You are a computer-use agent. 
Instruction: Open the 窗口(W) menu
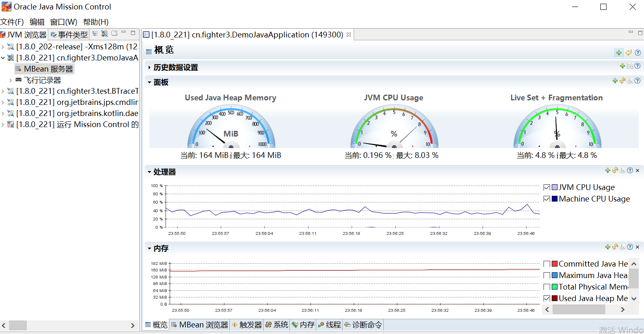point(64,22)
